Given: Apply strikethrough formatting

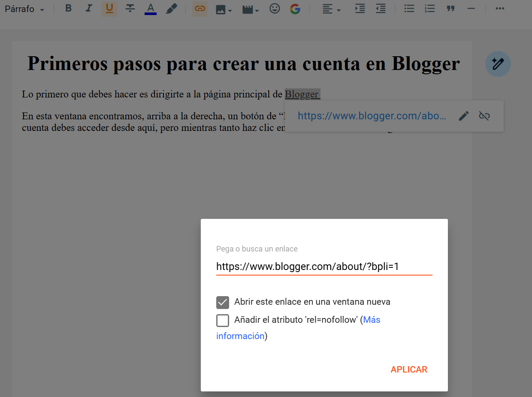Looking at the screenshot, I should 130,9.
